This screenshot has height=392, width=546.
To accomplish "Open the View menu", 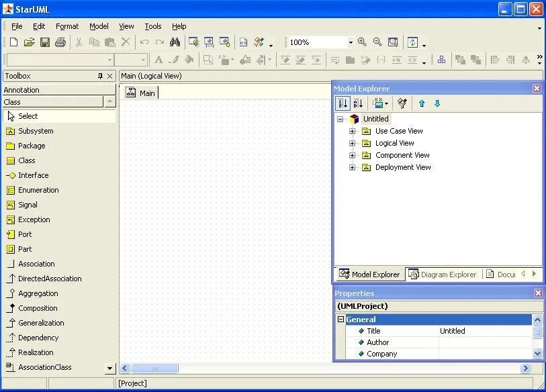I will (126, 26).
